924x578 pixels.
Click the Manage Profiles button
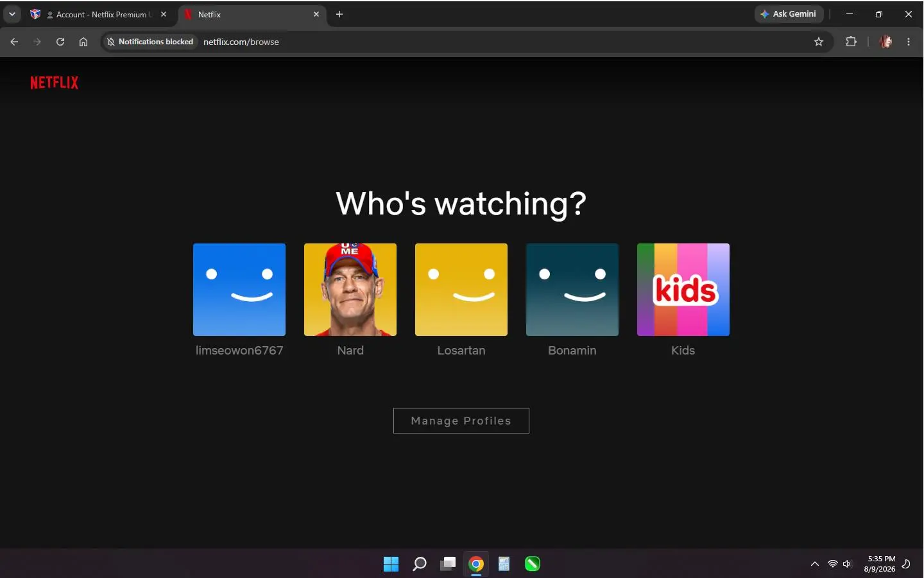461,421
